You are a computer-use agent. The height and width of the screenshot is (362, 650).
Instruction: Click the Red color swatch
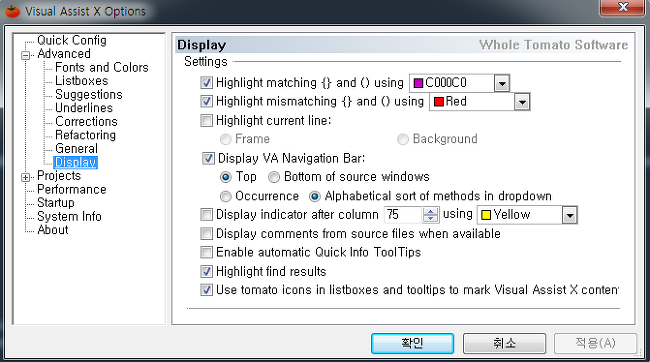coord(439,102)
